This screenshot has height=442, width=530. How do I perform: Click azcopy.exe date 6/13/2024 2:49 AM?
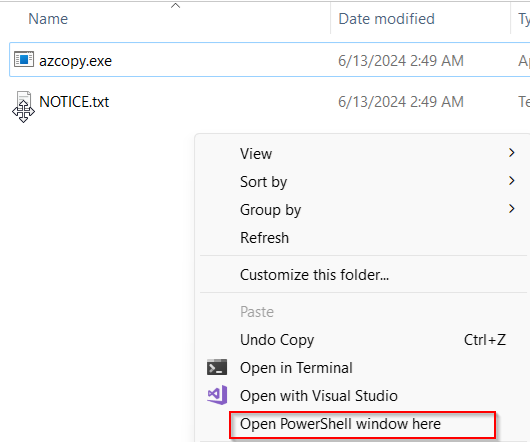tap(401, 61)
